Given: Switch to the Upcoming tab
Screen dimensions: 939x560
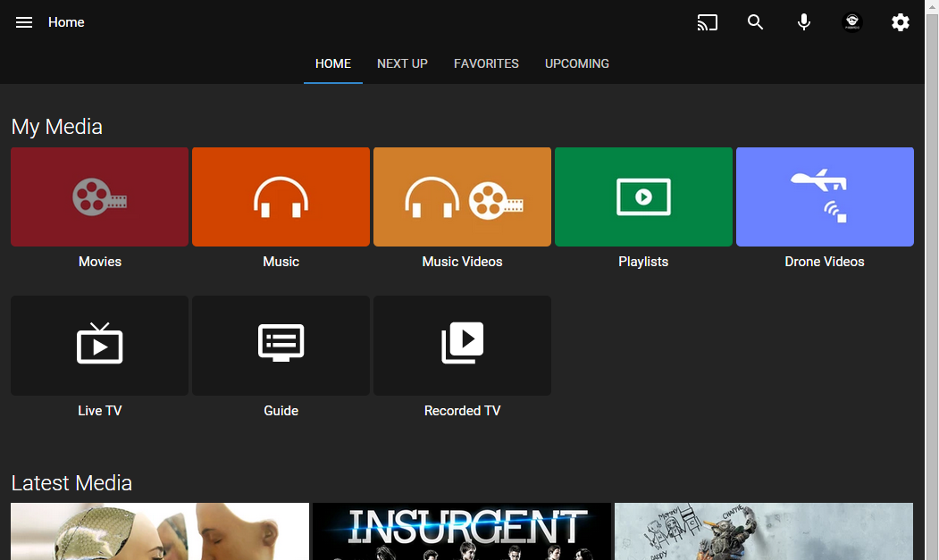Looking at the screenshot, I should [577, 63].
